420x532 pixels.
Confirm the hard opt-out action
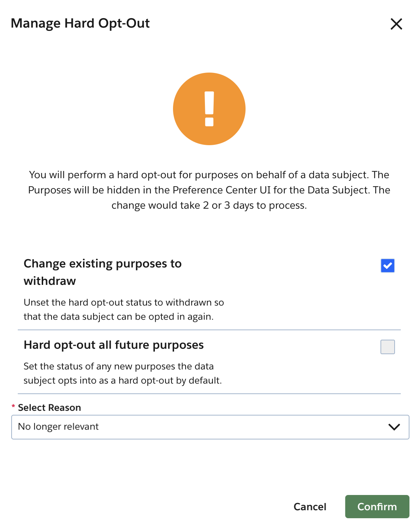(377, 507)
